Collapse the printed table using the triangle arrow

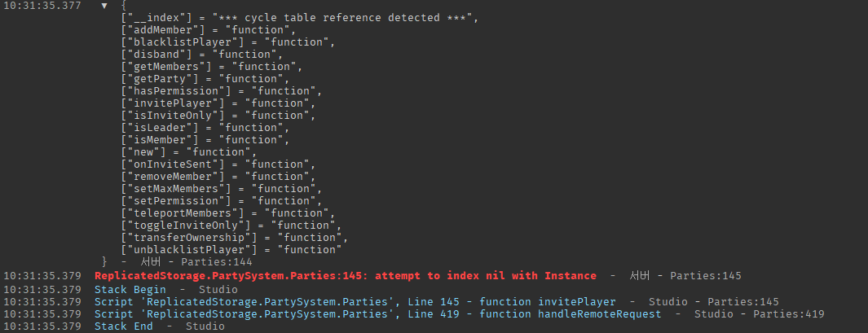[104, 6]
